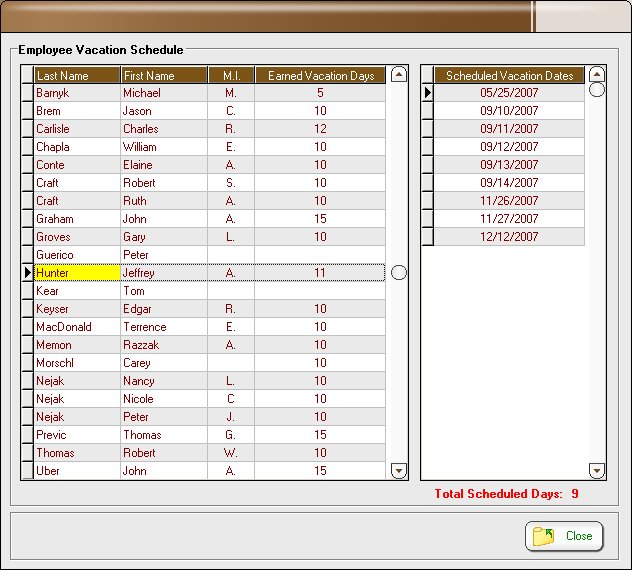This screenshot has width=632, height=570.
Task: Click Earned Vacation Days column header
Action: [x=320, y=75]
